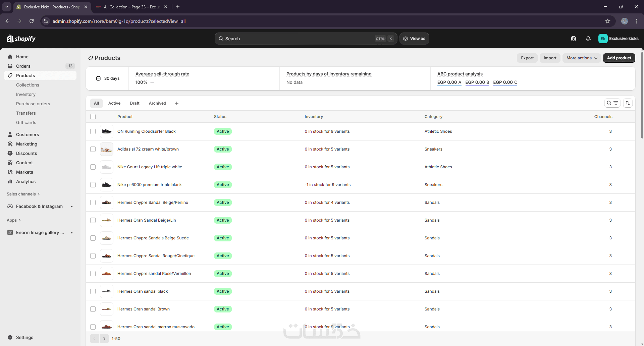This screenshot has height=346, width=644.
Task: Click the Shopify search field
Action: click(306, 39)
